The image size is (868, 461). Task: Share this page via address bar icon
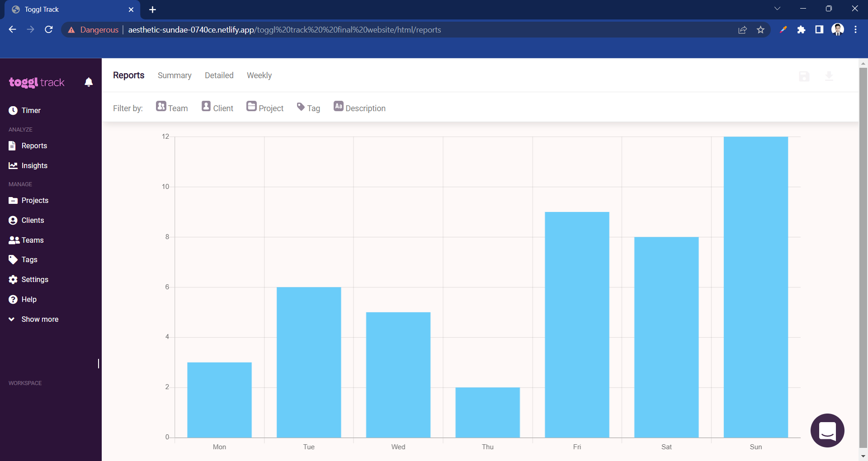[x=742, y=30]
